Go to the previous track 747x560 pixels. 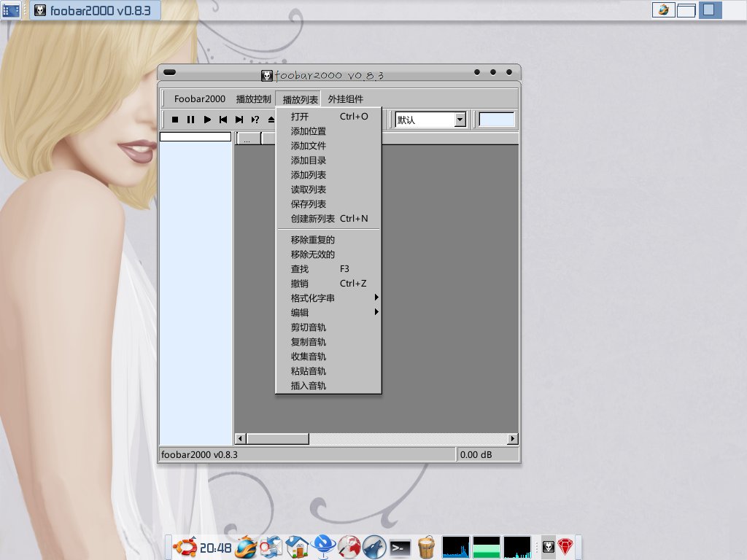tap(223, 120)
